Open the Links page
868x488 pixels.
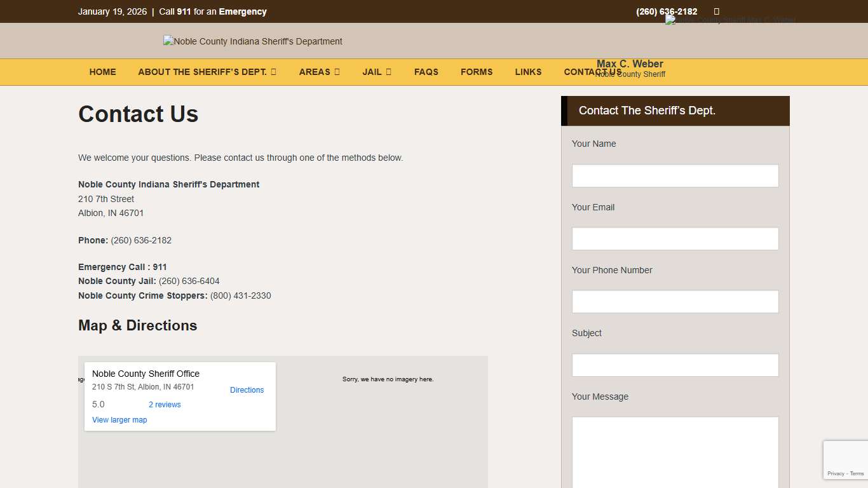(528, 72)
